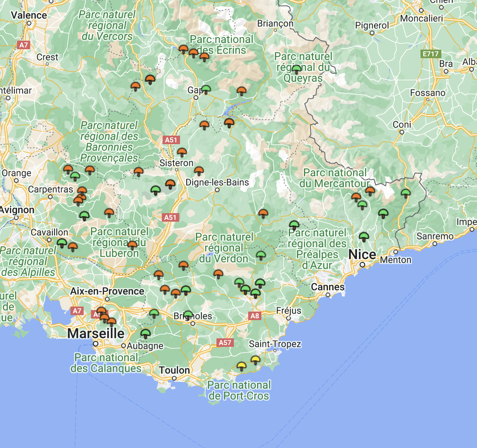Click the A57 road badge
Screen dimensions: 477x448
[x=225, y=343]
